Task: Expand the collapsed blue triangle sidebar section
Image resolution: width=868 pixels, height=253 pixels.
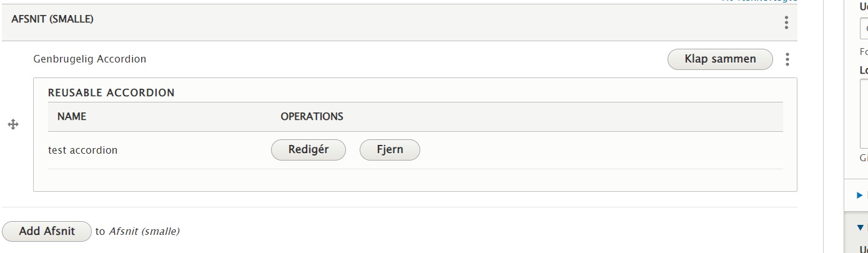Action: [x=860, y=196]
